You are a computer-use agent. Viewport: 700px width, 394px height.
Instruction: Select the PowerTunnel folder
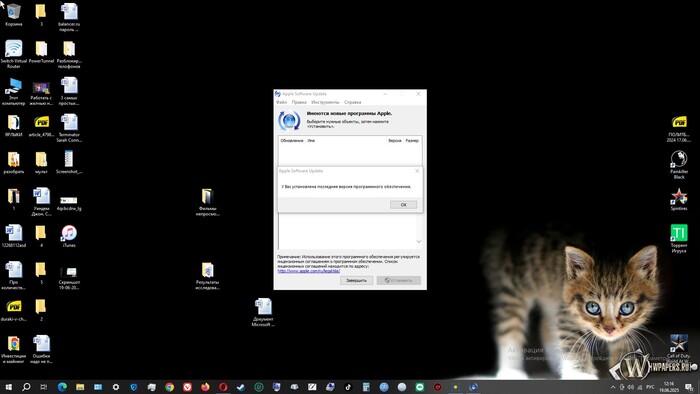pyautogui.click(x=41, y=52)
